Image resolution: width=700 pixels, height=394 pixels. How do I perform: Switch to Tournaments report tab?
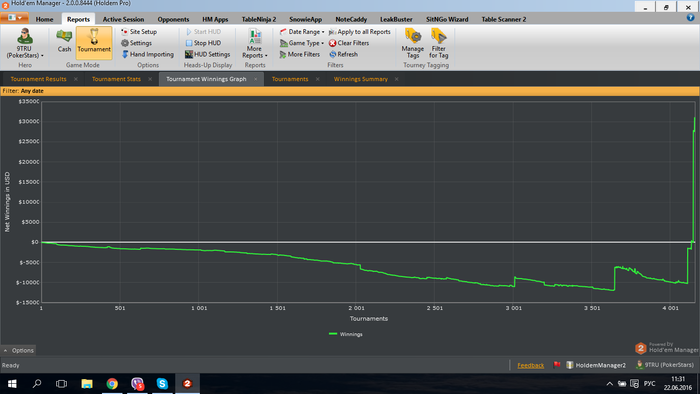pos(290,79)
